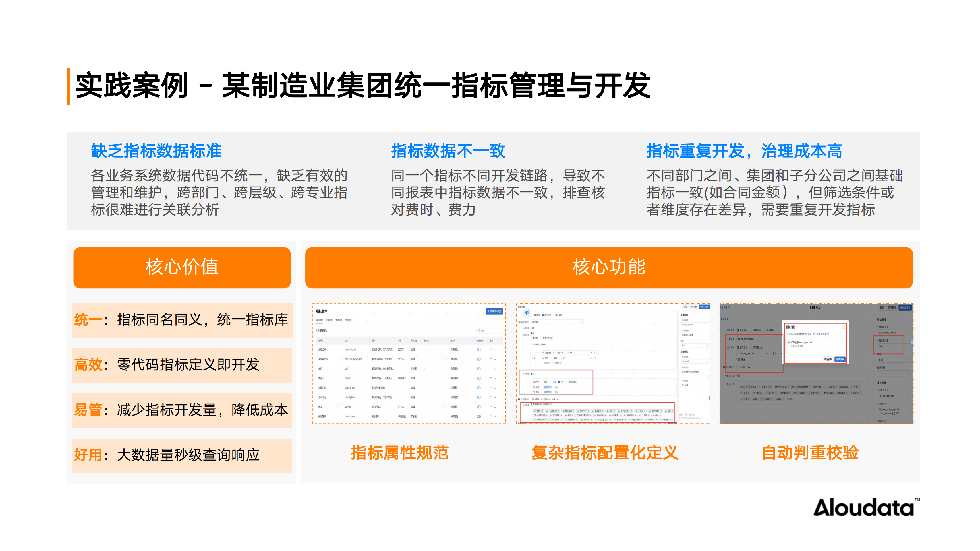Switch to the 技术属性 tab
This screenshot has width=980, height=551.
coord(349,320)
